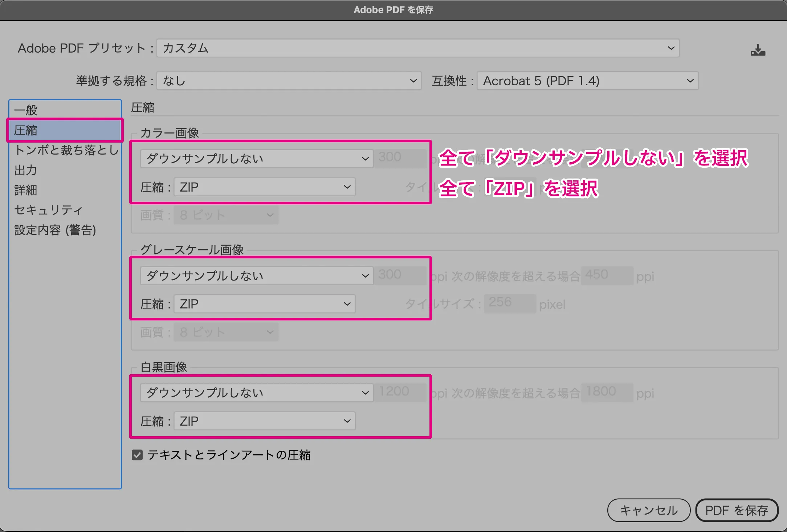Screen dimensions: 787x532
Task: Open 白黒画像 downsampling dropdown
Action: click(x=257, y=393)
